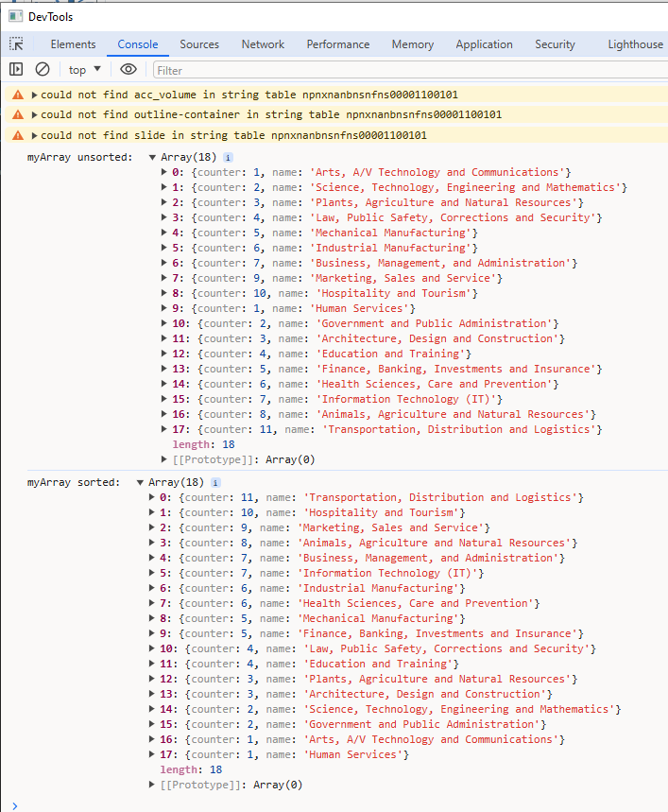
Task: Open the Lighthouse tab
Action: coord(635,44)
